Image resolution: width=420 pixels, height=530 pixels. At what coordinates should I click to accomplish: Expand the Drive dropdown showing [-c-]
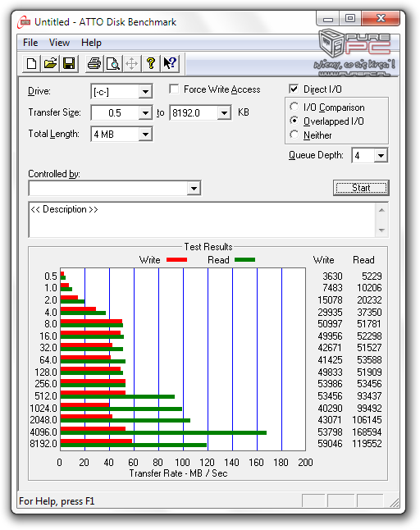[145, 92]
